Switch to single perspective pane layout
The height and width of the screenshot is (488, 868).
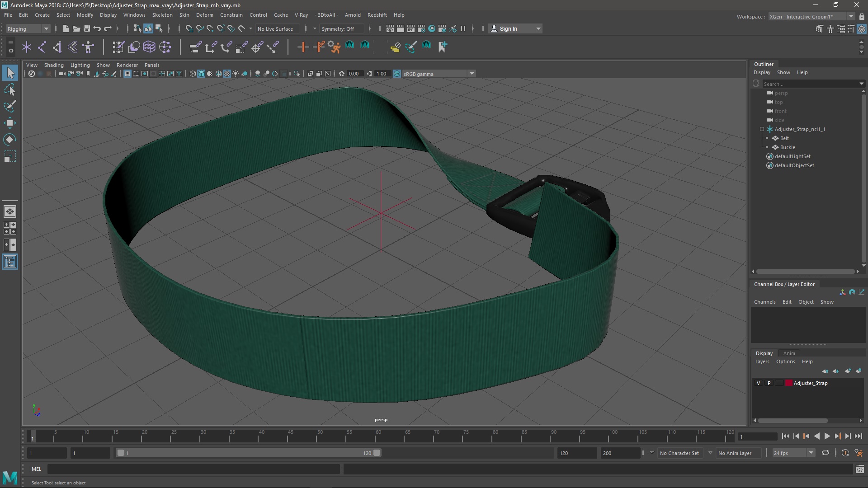point(10,211)
